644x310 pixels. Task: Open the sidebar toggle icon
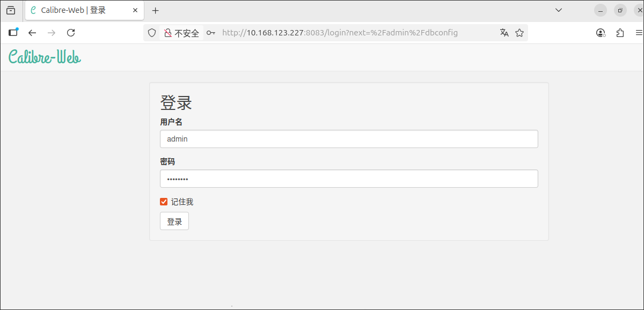[x=13, y=33]
